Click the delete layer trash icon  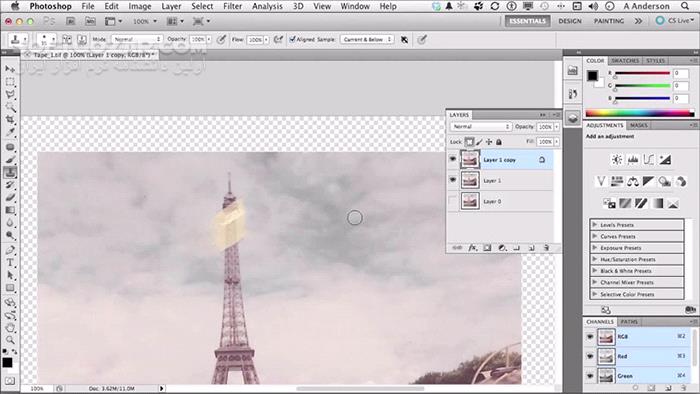coord(546,248)
